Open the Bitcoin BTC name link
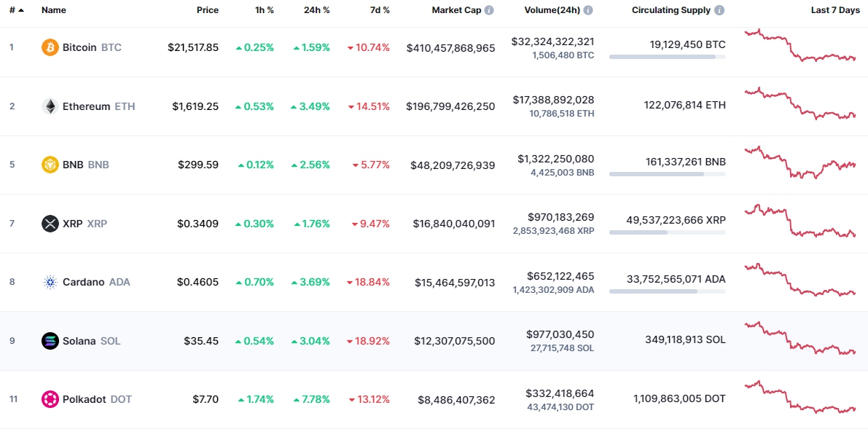This screenshot has width=868, height=432. pos(80,47)
